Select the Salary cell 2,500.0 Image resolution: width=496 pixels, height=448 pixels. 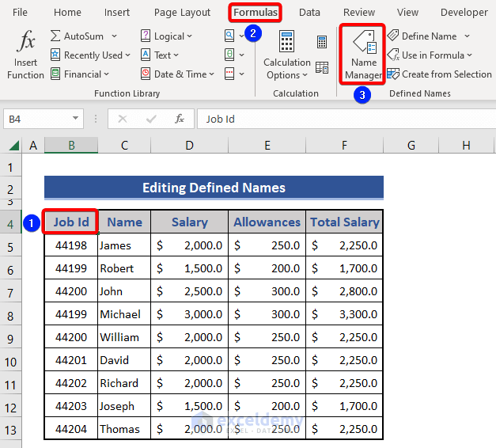click(x=190, y=291)
